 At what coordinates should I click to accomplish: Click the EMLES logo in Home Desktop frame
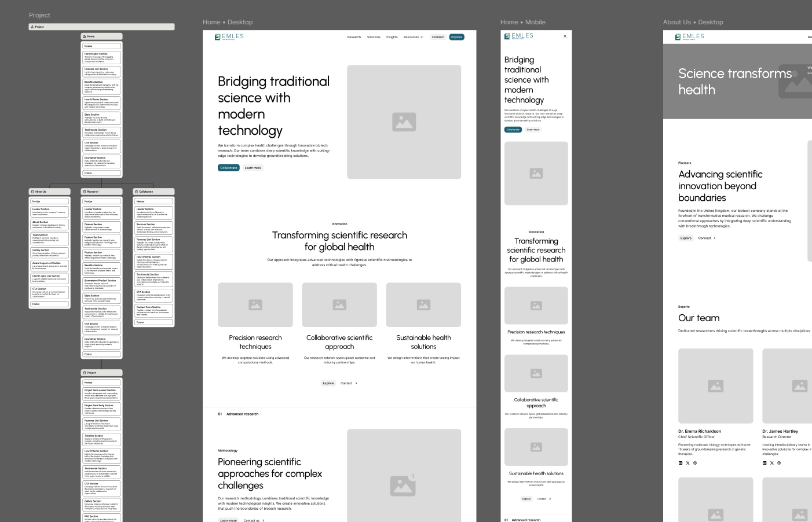(229, 36)
